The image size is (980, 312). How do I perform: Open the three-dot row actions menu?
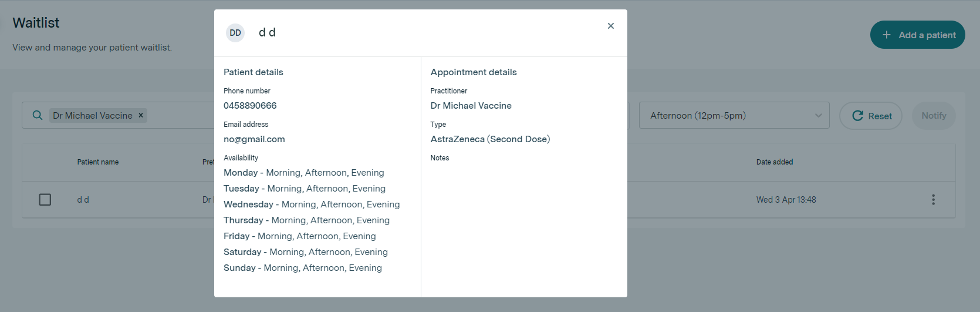pos(933,200)
